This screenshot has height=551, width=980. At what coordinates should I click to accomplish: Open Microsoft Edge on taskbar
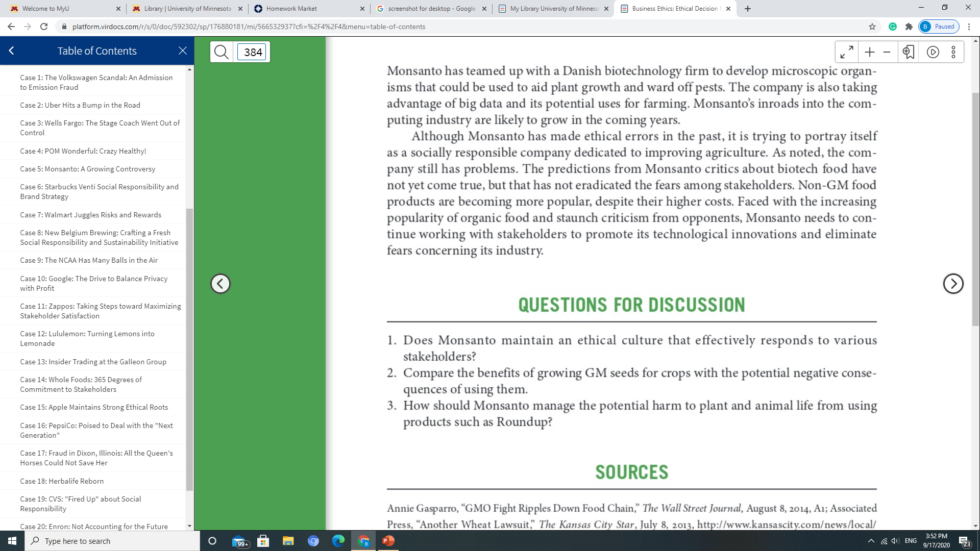pos(338,541)
